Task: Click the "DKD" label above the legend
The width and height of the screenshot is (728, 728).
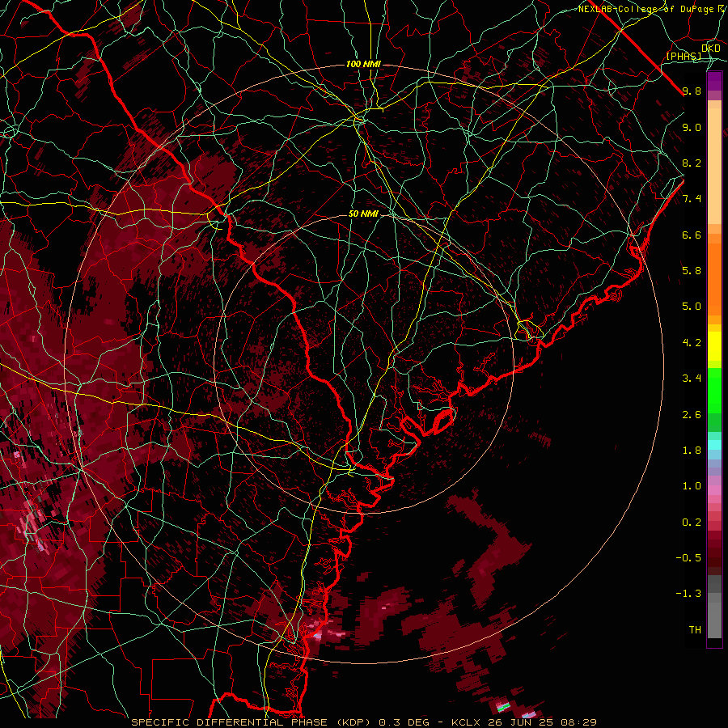Action: click(x=711, y=49)
